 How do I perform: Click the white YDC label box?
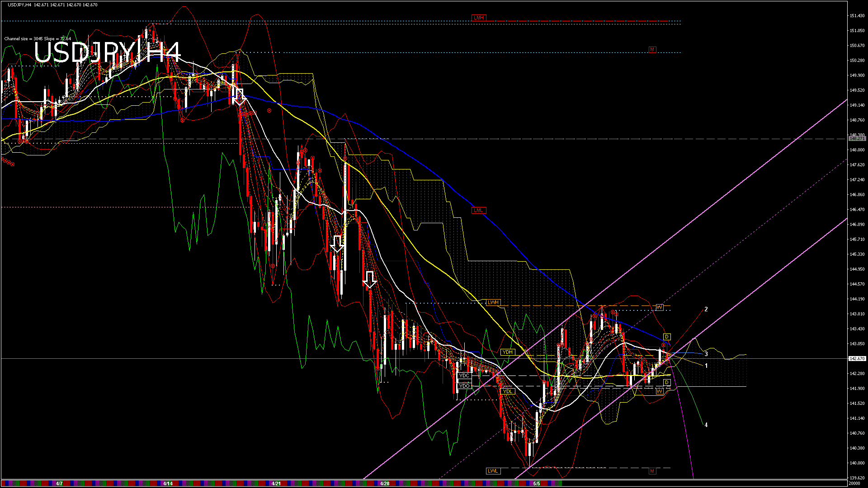(464, 375)
